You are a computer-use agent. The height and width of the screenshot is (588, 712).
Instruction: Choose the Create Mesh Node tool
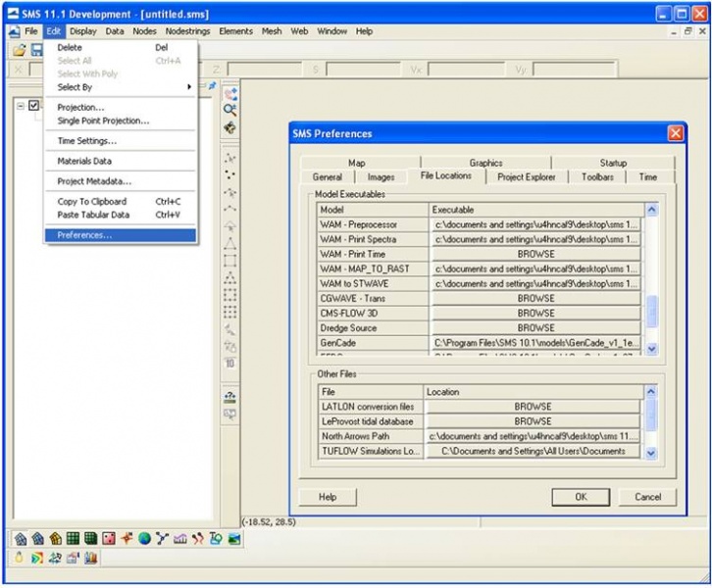coord(230,174)
